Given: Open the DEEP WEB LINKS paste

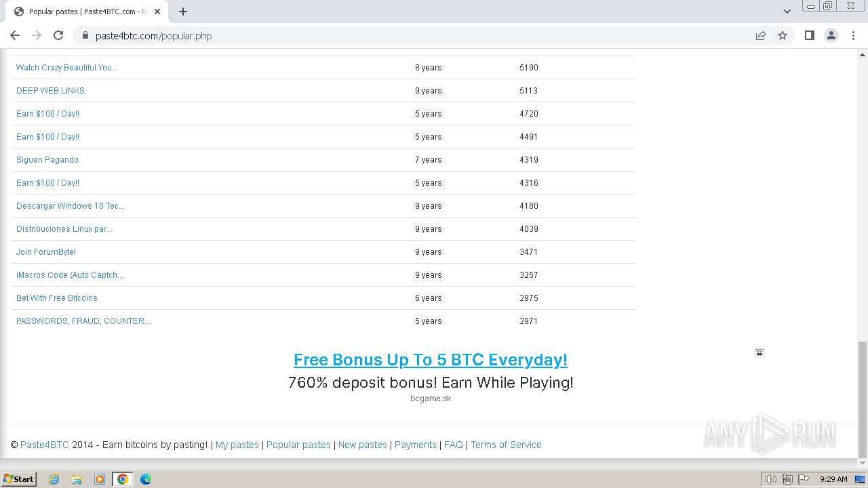Looking at the screenshot, I should click(x=50, y=91).
